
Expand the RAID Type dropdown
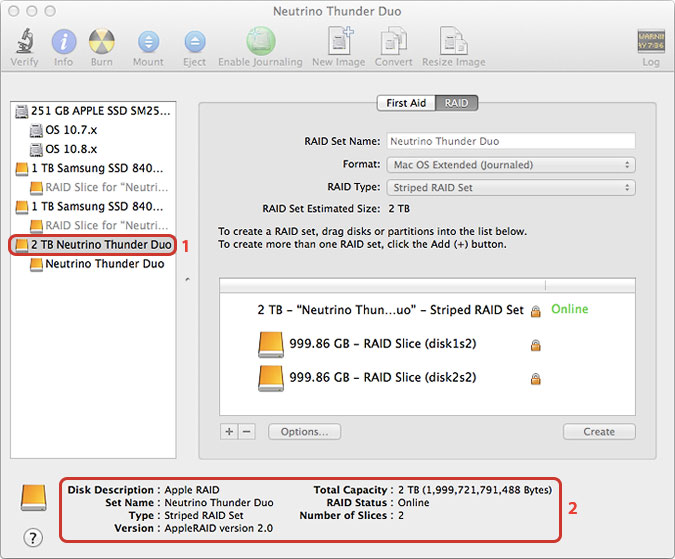click(x=510, y=188)
